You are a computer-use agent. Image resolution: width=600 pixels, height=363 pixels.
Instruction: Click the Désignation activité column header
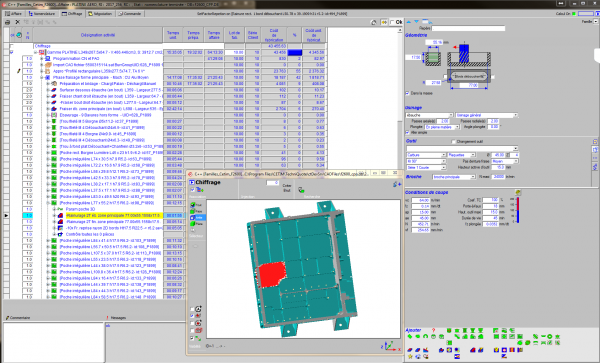tap(98, 35)
